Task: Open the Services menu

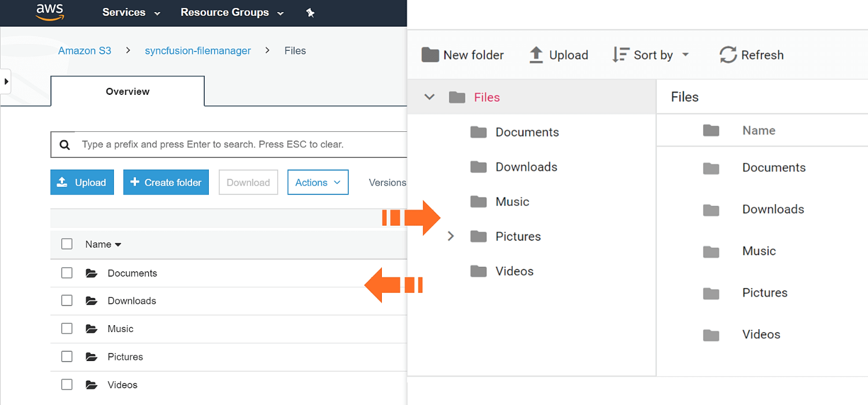Action: click(131, 13)
